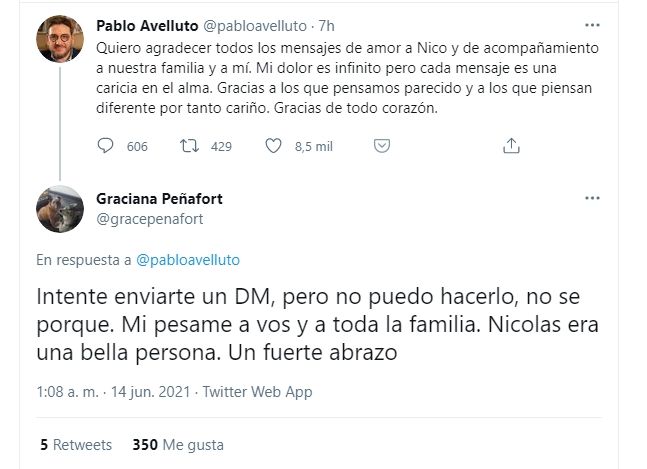Open the share icon on Pablo's tweet
Viewport: 647px width, 469px height.
coord(512,146)
